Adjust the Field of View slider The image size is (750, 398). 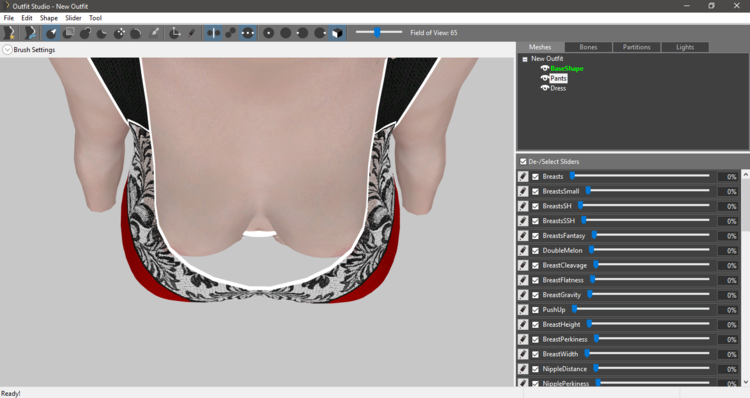379,33
